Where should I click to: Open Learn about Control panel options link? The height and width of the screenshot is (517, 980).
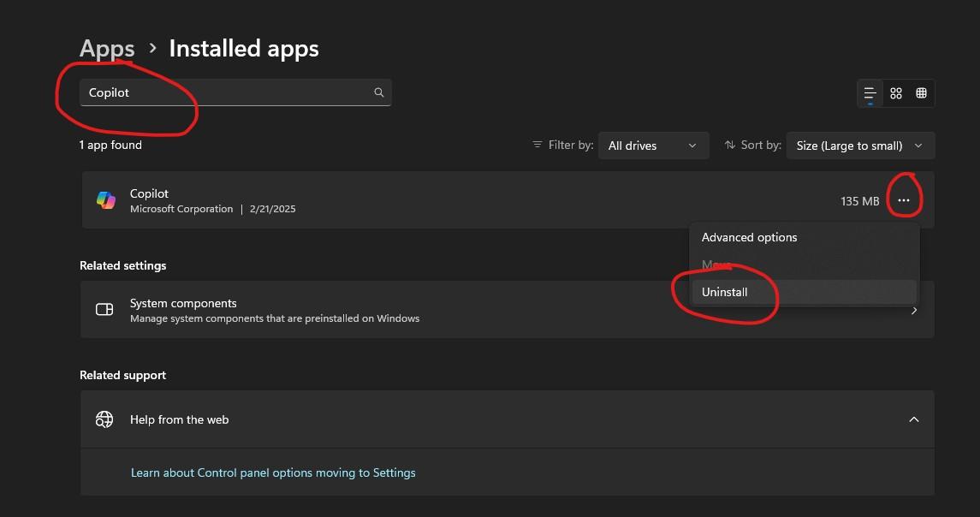273,472
